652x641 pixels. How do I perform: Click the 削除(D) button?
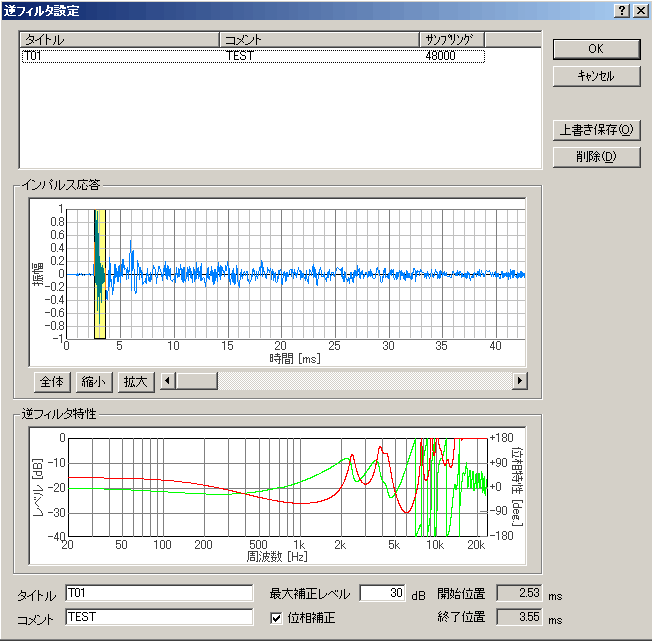coord(596,157)
